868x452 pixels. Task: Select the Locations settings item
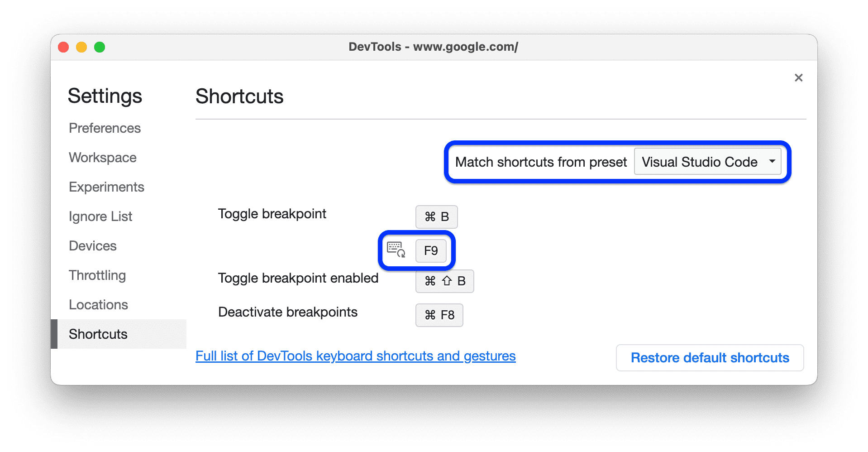tap(98, 304)
